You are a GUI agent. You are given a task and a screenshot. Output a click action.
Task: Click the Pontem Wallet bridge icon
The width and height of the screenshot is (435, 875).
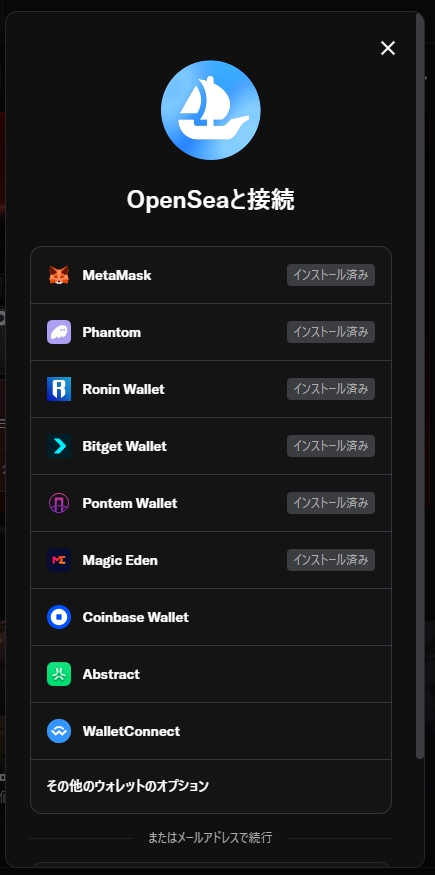click(x=59, y=503)
